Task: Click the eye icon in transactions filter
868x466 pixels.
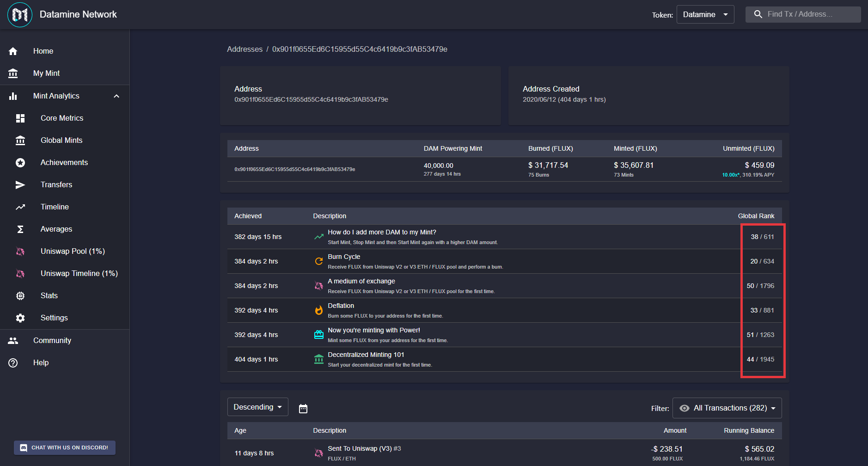Action: pos(685,408)
